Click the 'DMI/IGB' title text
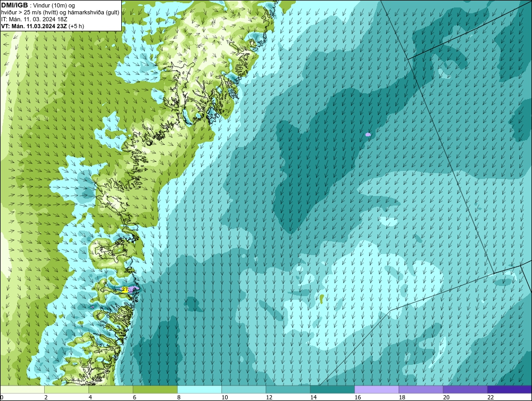This screenshot has height=401, width=532. click(x=14, y=5)
